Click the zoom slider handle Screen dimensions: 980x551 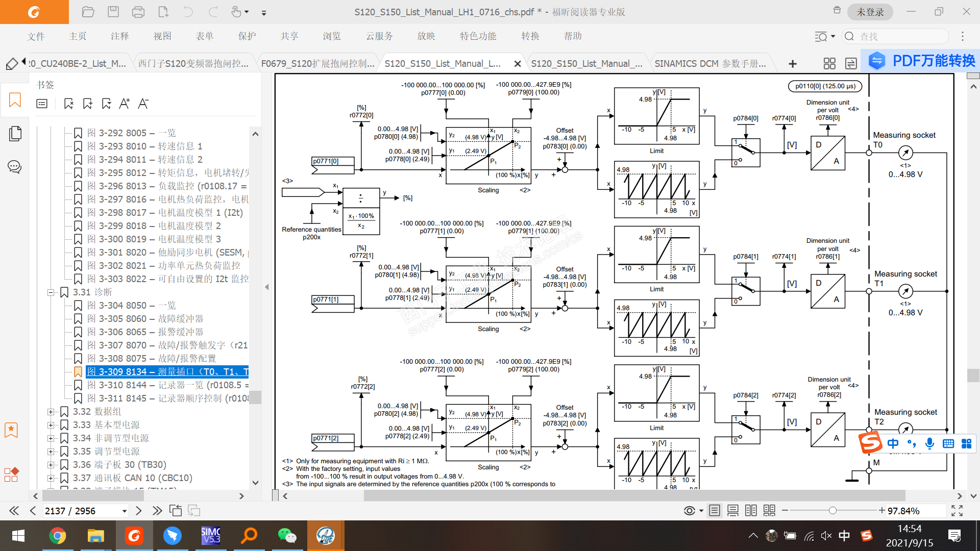click(832, 511)
